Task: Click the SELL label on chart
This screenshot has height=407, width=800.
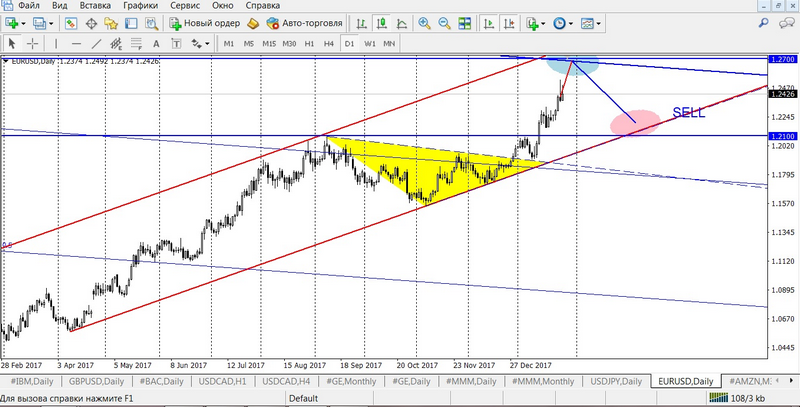Action: (688, 113)
